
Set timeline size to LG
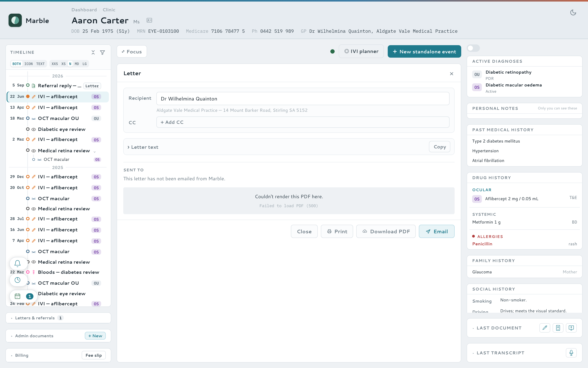coord(84,64)
